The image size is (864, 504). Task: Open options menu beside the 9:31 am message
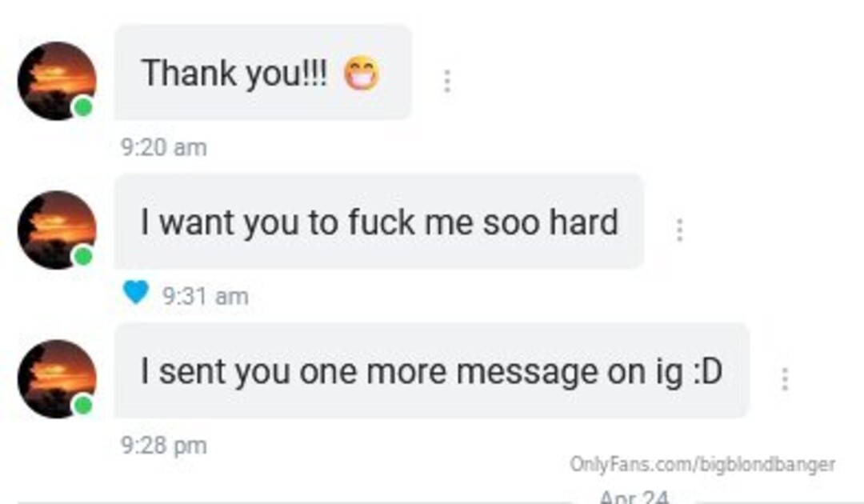(x=679, y=230)
